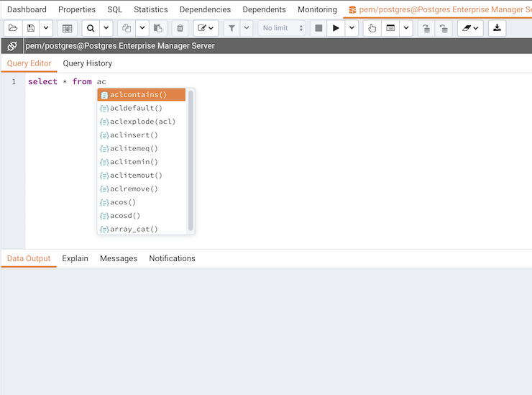Click in the SQL query editor line 1
The image size is (532, 395).
[278, 82]
